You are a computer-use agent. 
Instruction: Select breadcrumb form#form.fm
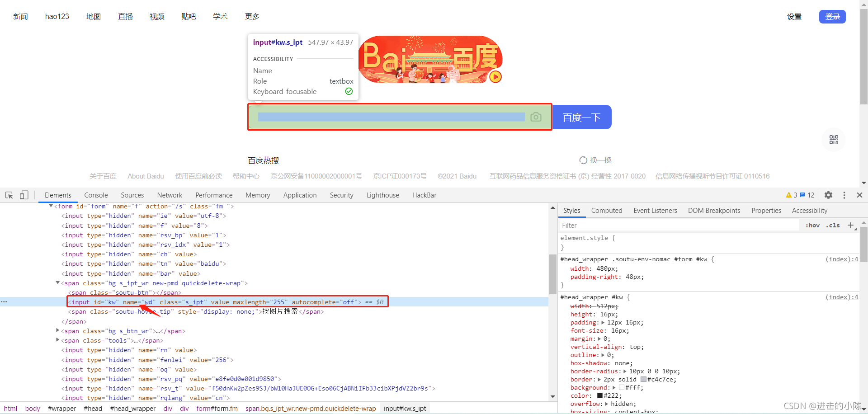pyautogui.click(x=217, y=409)
